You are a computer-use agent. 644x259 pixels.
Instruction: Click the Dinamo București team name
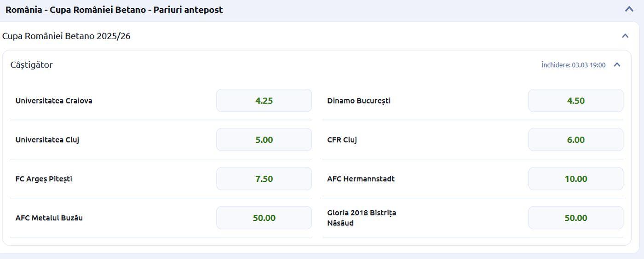[x=359, y=101]
